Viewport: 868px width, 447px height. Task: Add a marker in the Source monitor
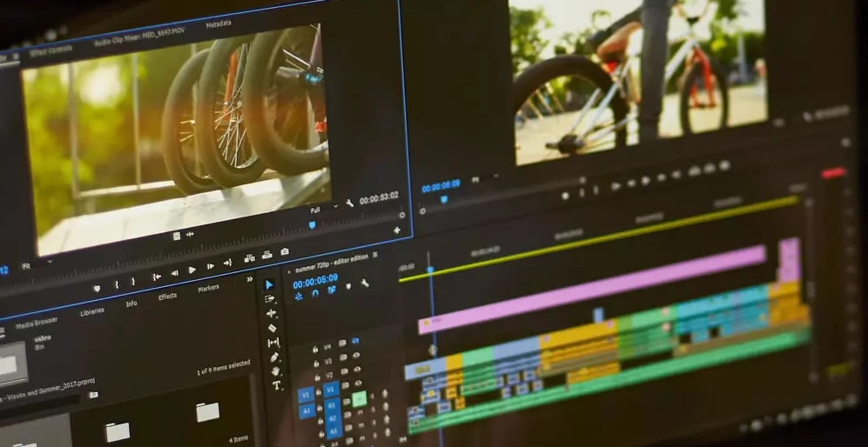coord(97,288)
